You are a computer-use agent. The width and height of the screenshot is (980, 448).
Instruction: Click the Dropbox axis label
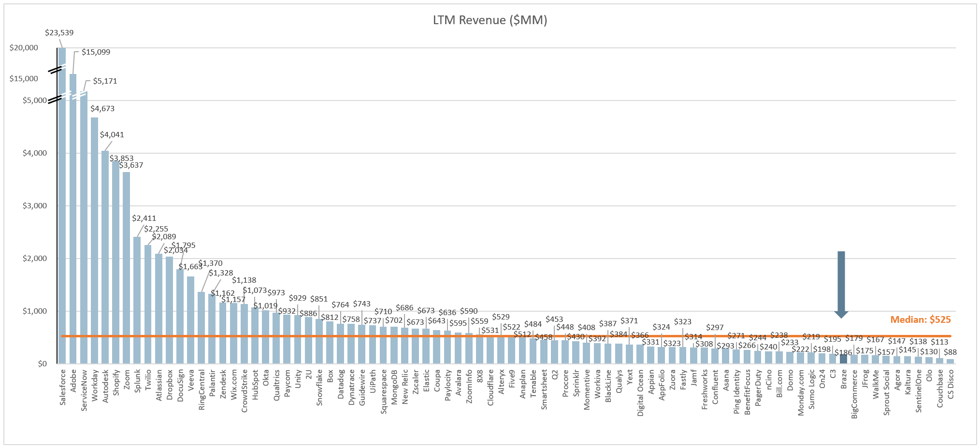point(170,385)
